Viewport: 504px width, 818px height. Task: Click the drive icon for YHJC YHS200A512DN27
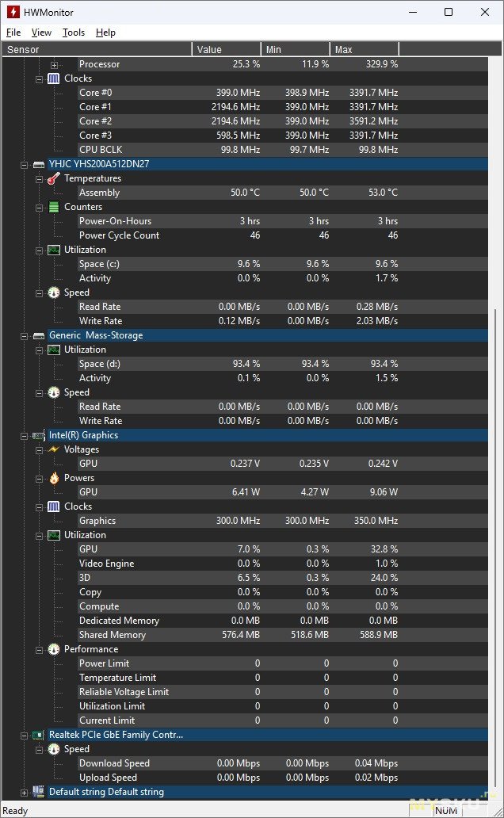coord(39,164)
